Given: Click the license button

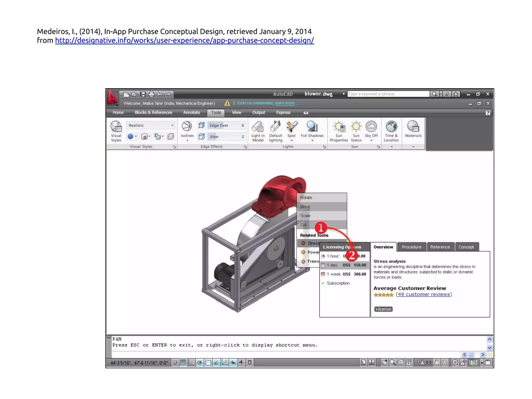Looking at the screenshot, I should (383, 309).
